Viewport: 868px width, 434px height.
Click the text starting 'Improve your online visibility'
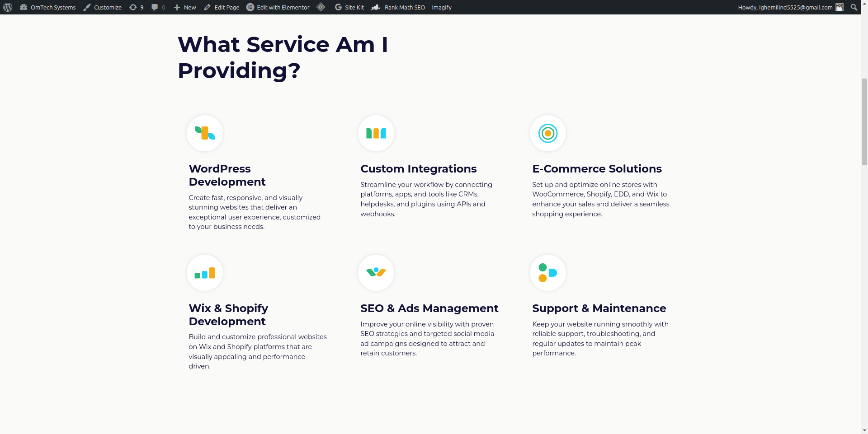click(x=427, y=339)
